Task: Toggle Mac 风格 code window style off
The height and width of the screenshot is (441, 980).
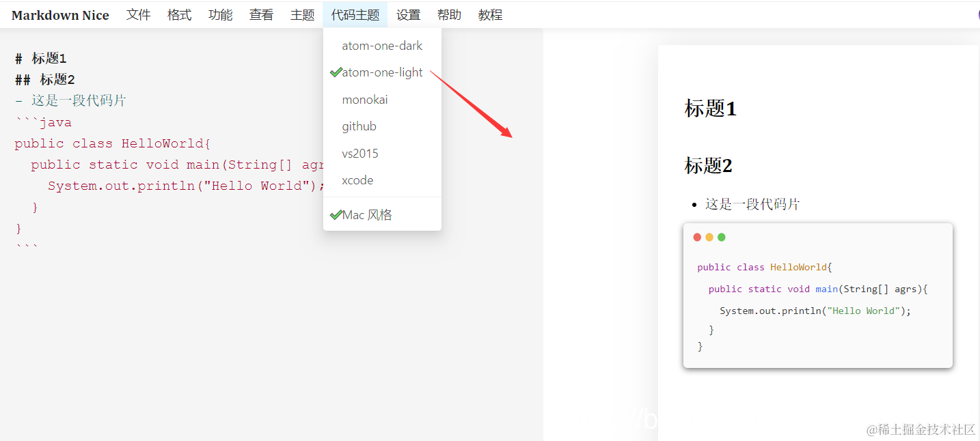Action: (366, 214)
